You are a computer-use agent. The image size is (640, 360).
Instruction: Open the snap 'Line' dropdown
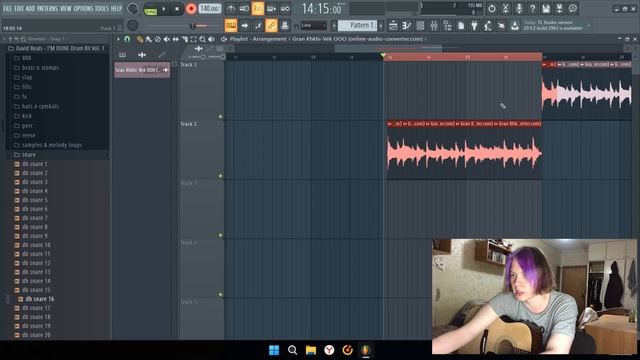coord(313,25)
